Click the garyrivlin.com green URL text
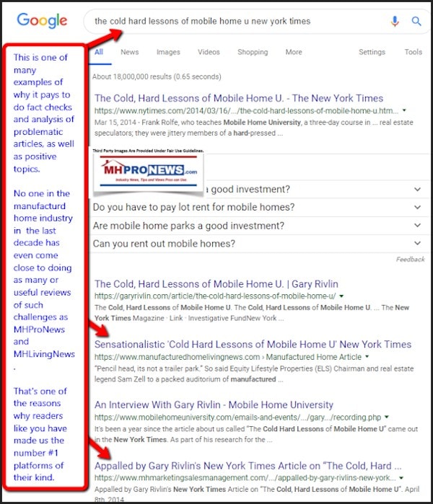The width and height of the screenshot is (433, 504). (x=215, y=296)
